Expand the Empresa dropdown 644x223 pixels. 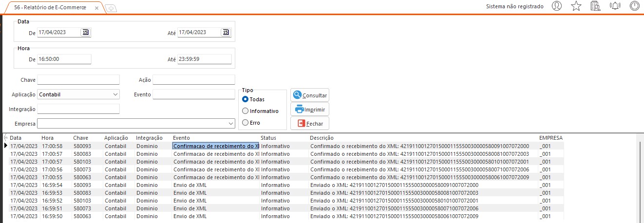(x=230, y=124)
